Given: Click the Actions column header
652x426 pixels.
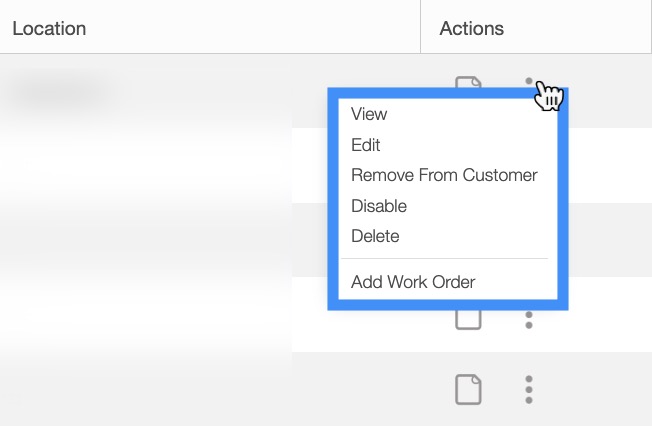Looking at the screenshot, I should point(471,28).
